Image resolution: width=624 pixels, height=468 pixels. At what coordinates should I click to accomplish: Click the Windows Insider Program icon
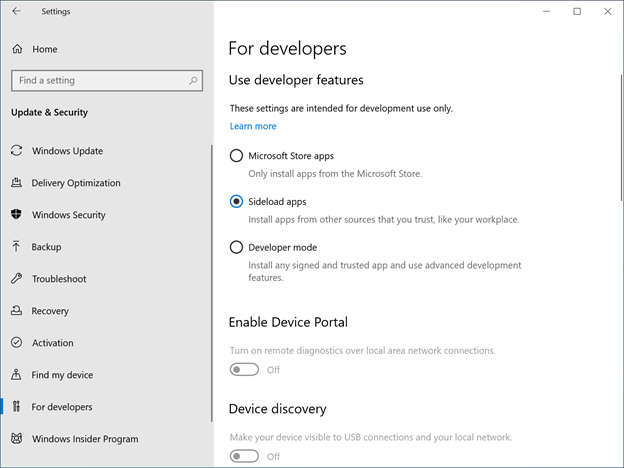[17, 439]
